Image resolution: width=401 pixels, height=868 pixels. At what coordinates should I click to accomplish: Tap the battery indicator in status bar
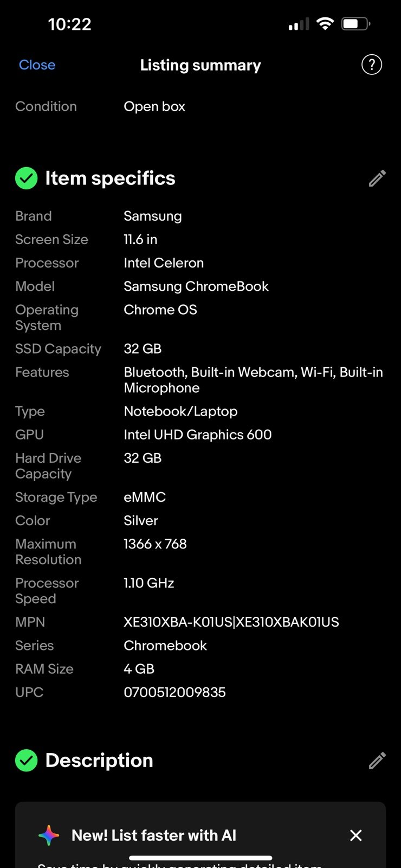click(356, 23)
